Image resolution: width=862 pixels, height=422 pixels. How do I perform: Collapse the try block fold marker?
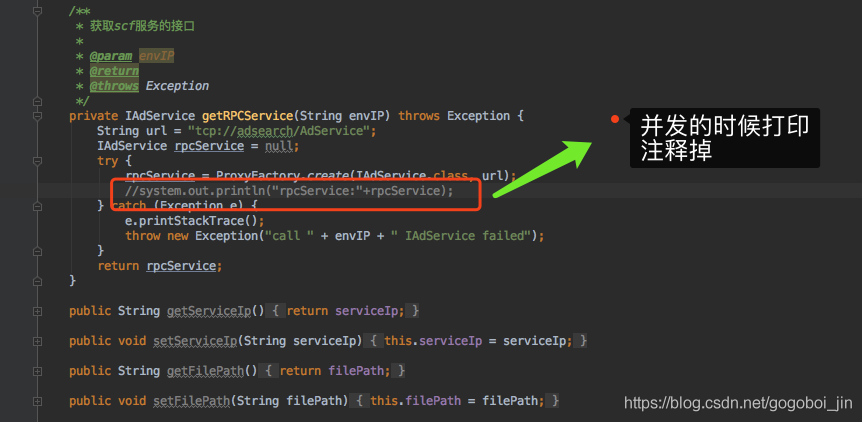point(37,161)
